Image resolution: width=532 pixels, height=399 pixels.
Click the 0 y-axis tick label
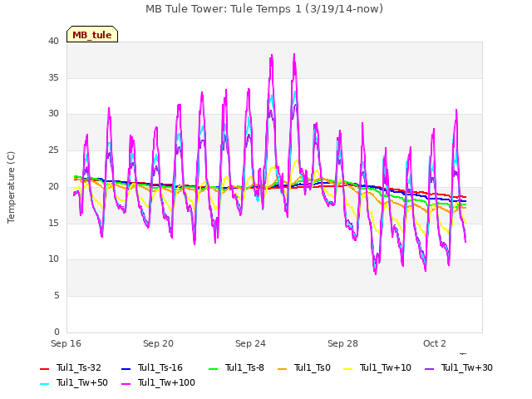coord(57,332)
